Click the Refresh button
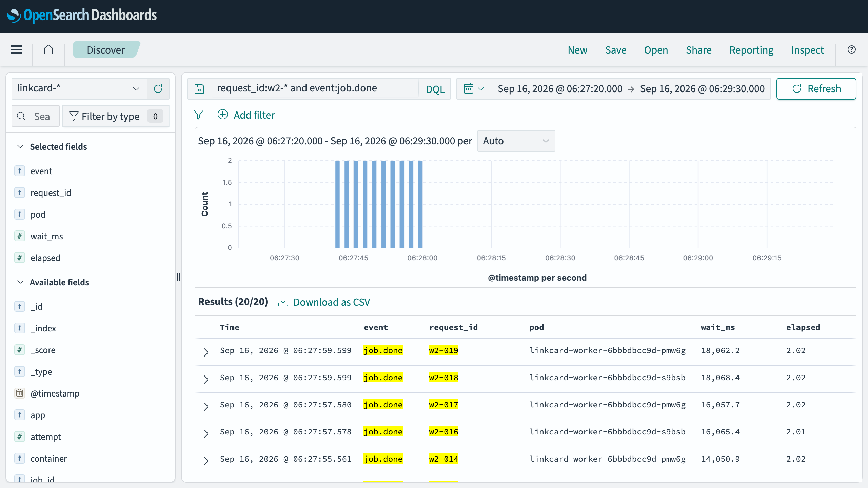 pos(816,89)
